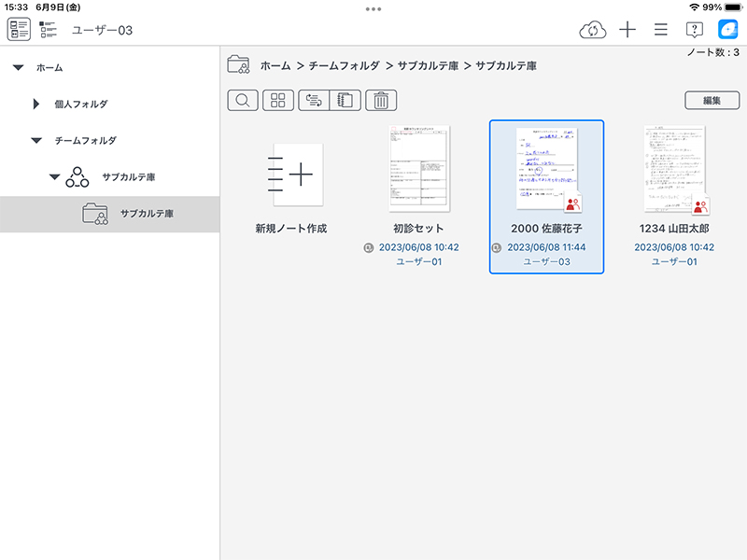Click the notebook icon in toolbar

coord(345,101)
